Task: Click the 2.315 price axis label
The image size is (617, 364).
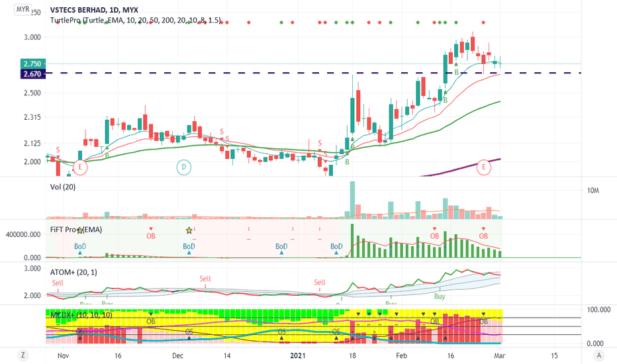Action: (x=32, y=117)
